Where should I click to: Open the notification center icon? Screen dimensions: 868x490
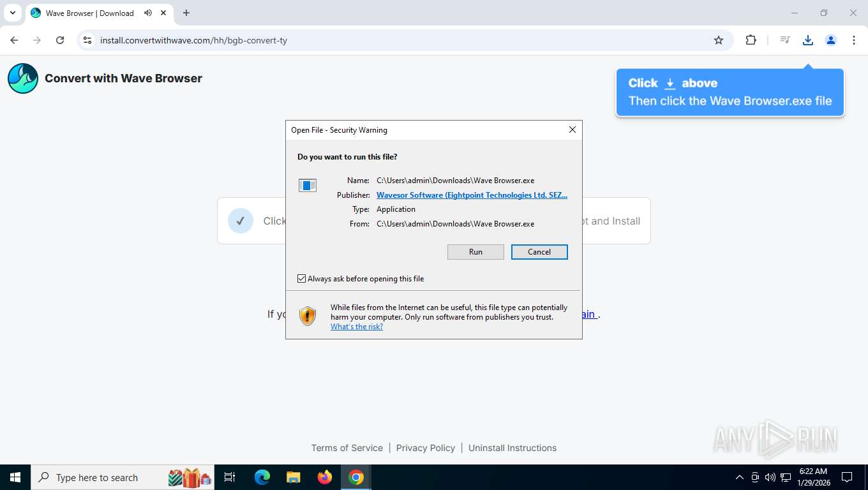pos(847,477)
